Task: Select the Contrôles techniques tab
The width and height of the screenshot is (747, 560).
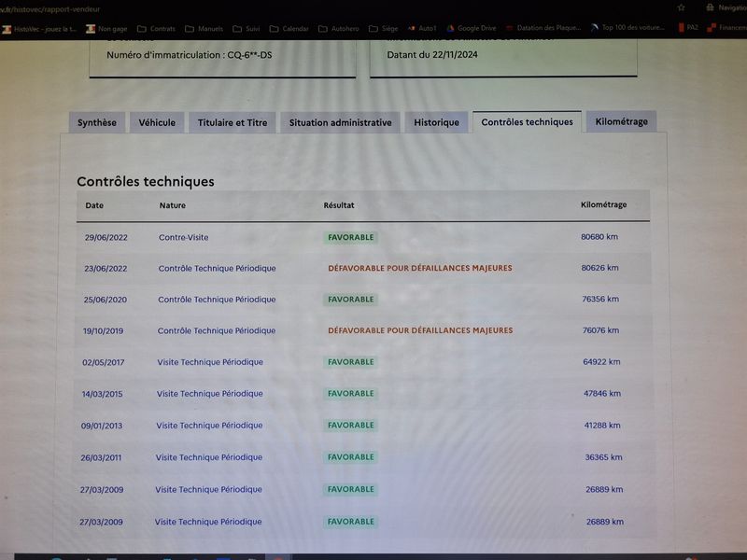Action: [527, 122]
